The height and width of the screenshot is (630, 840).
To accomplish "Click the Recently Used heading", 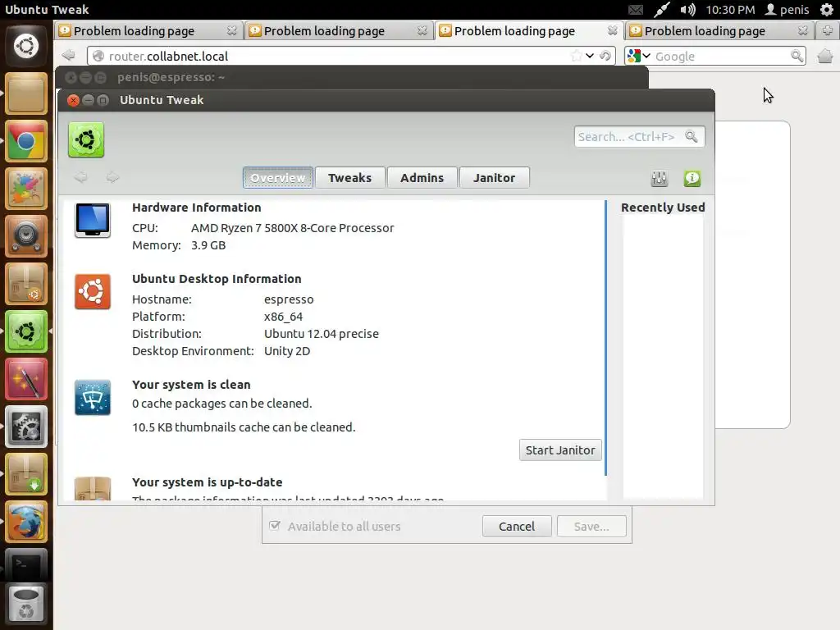I will click(x=663, y=208).
